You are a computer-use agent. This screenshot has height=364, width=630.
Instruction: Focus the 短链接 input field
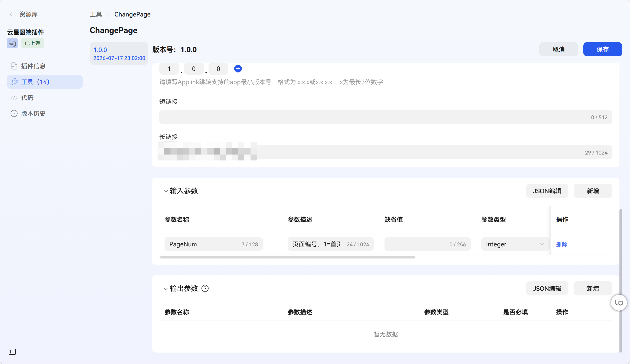point(385,117)
